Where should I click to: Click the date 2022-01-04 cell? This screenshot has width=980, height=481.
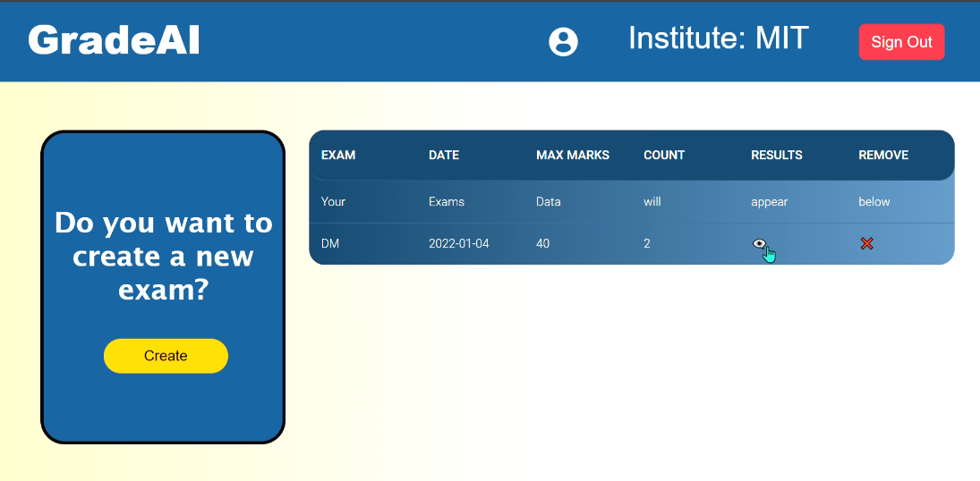pos(459,243)
